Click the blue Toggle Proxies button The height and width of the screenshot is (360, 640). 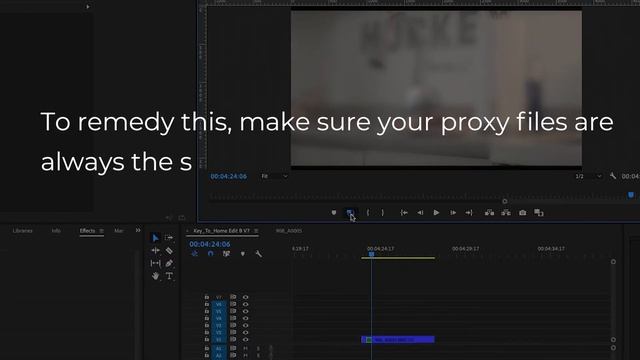[350, 213]
